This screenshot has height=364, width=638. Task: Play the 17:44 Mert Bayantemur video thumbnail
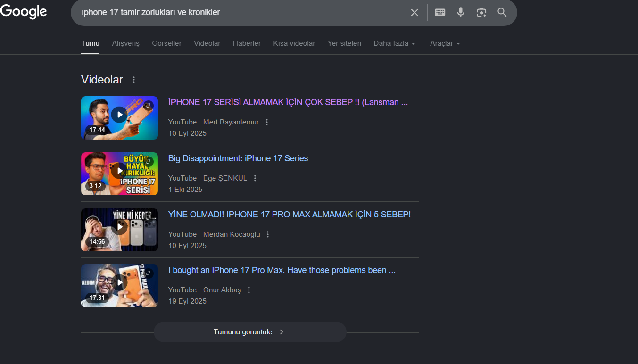[x=119, y=118]
